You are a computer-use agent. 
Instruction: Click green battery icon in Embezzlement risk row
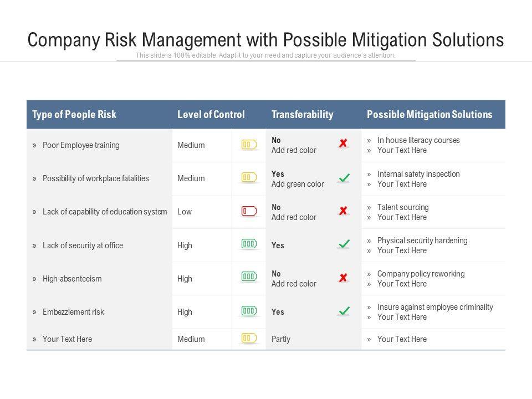tap(249, 311)
